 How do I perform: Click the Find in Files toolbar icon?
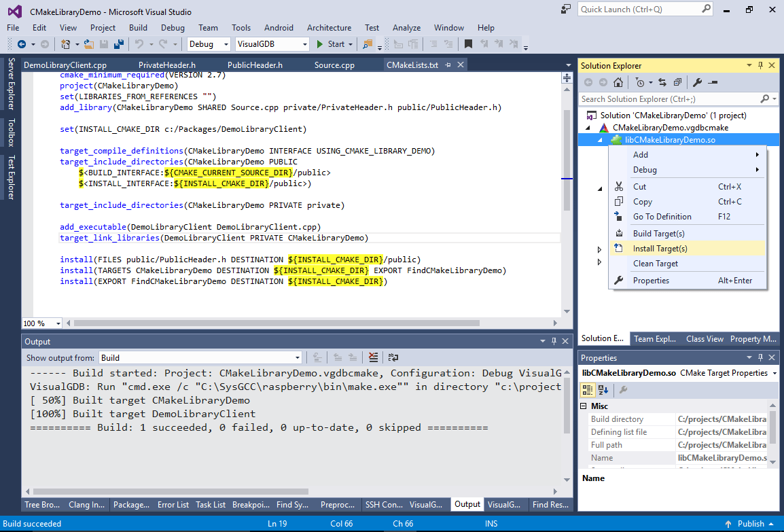click(368, 44)
